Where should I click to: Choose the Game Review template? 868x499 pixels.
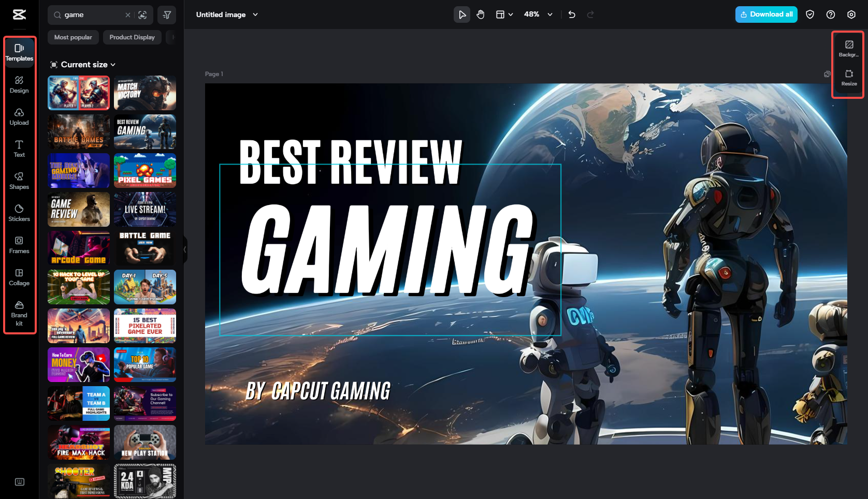point(79,210)
